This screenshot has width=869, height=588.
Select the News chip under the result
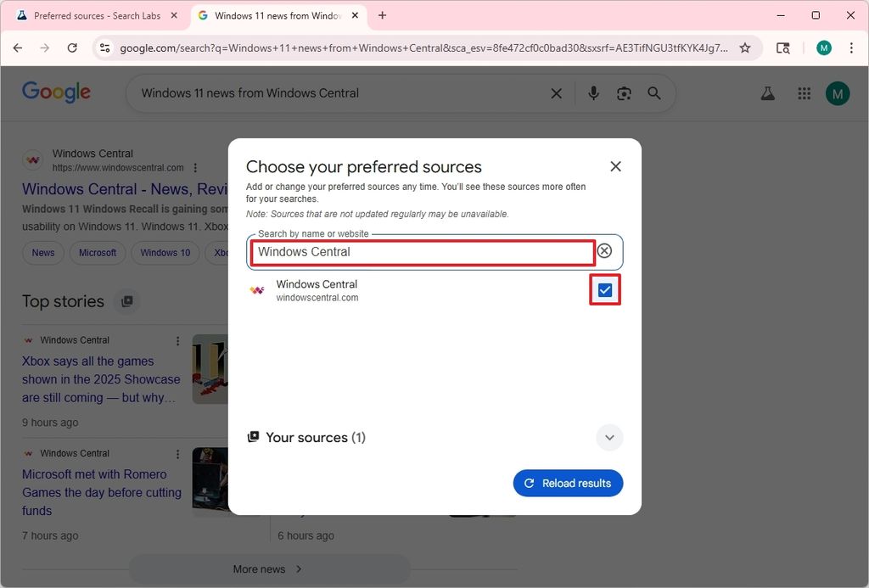[43, 253]
